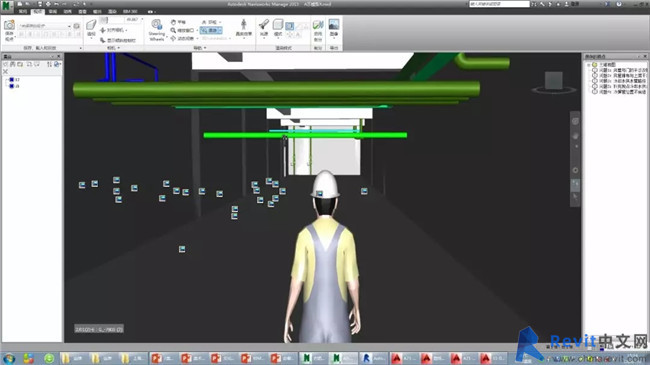
Task: Toggle the highlighted surfaces render style button
Action: [289, 26]
